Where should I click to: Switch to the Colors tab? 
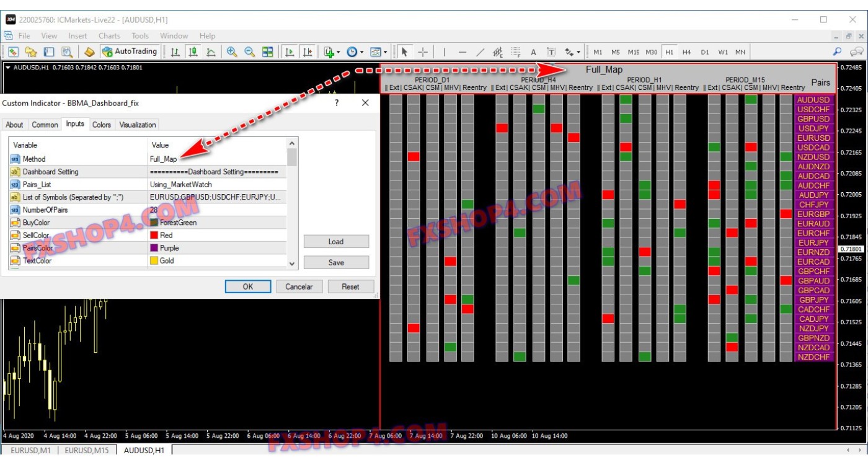[x=102, y=125]
